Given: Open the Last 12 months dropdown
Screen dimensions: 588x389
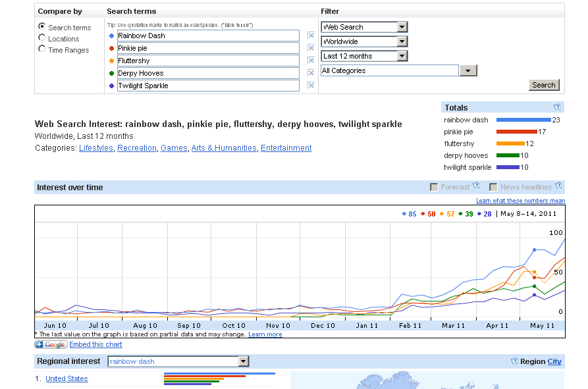Looking at the screenshot, I should (x=364, y=56).
